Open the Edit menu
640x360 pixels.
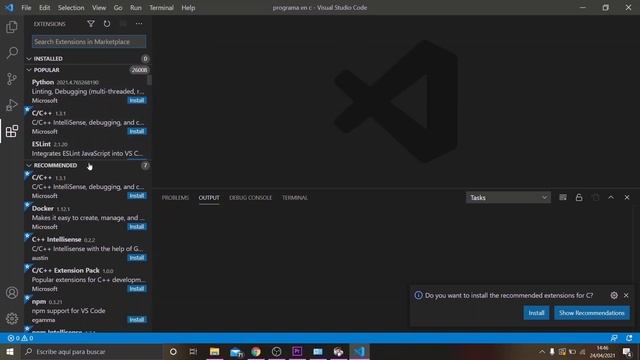tap(44, 8)
